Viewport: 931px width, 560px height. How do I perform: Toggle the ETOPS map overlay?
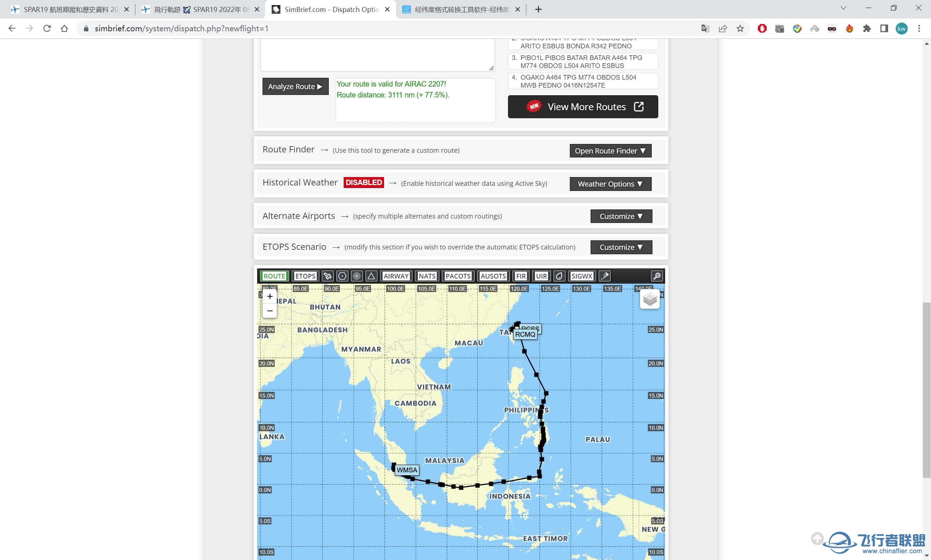pyautogui.click(x=305, y=276)
